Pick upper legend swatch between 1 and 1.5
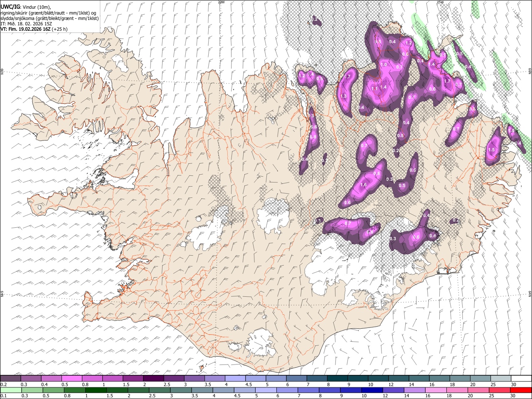This screenshot has width=532, height=399. (x=113, y=378)
